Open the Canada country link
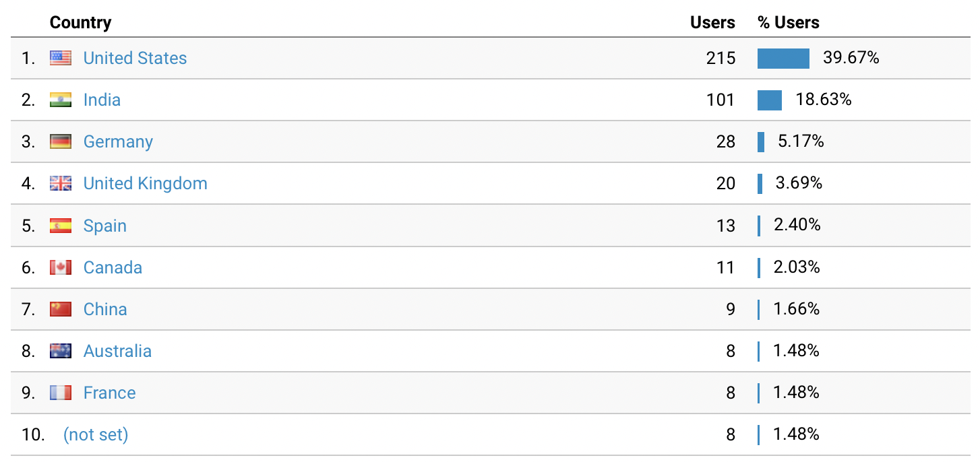This screenshot has width=980, height=462. click(x=113, y=267)
